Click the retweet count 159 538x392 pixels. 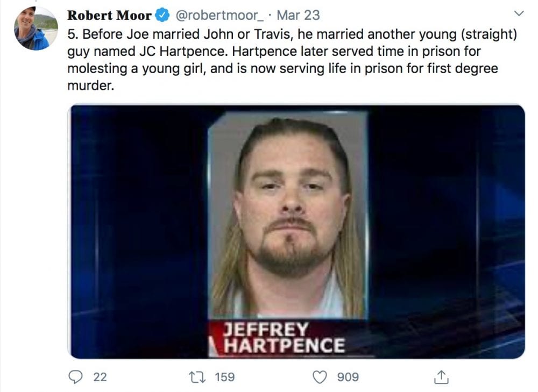(x=225, y=377)
